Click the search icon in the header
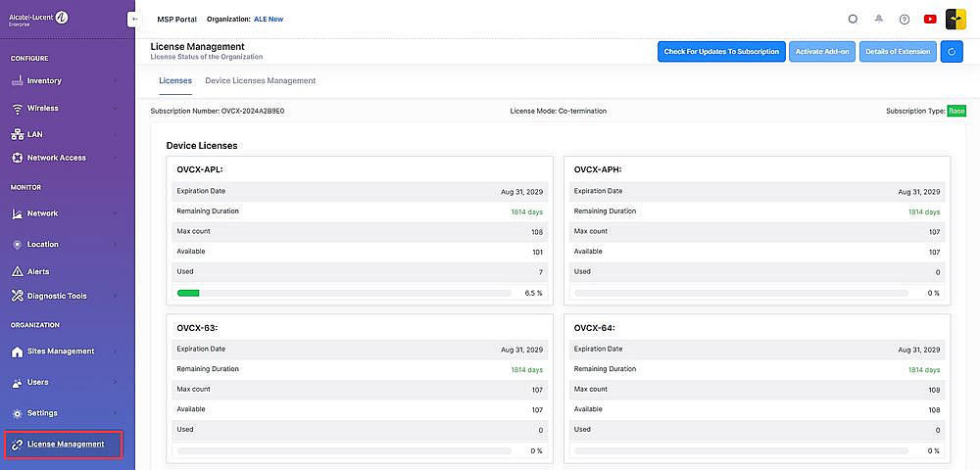 point(853,19)
